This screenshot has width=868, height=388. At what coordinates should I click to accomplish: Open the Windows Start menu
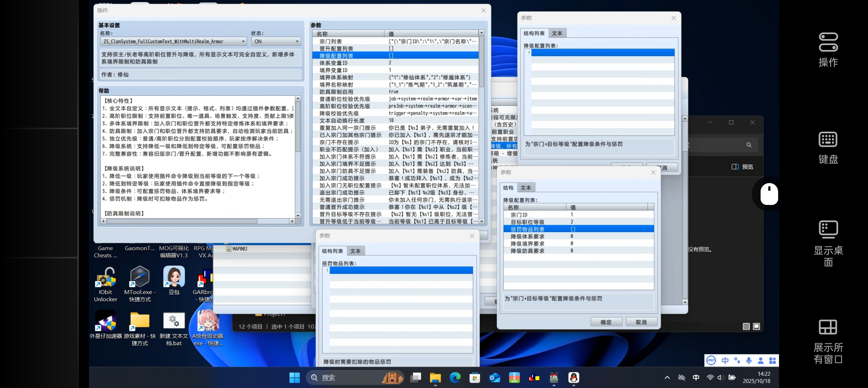tap(294, 378)
